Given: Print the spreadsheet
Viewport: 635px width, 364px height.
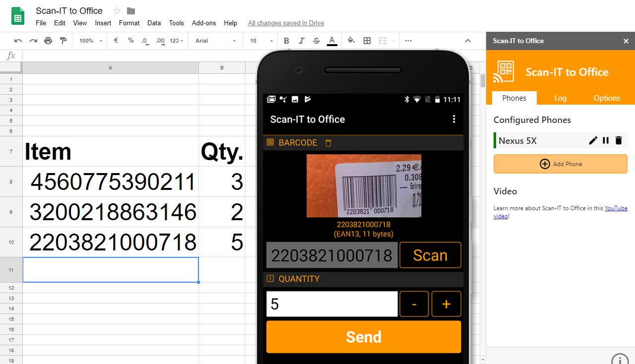Looking at the screenshot, I should point(48,41).
